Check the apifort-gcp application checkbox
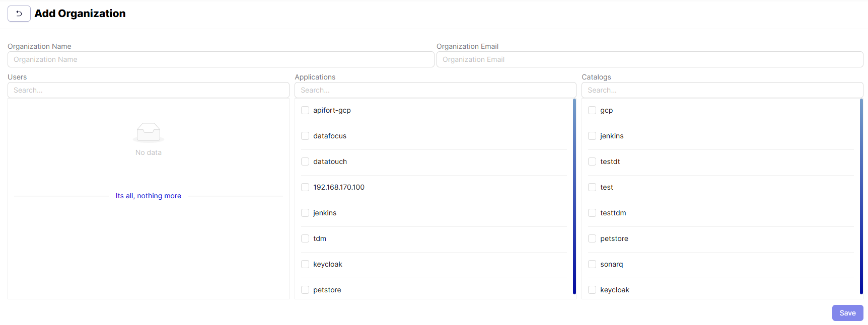Viewport: 868px width, 325px height. click(x=305, y=110)
